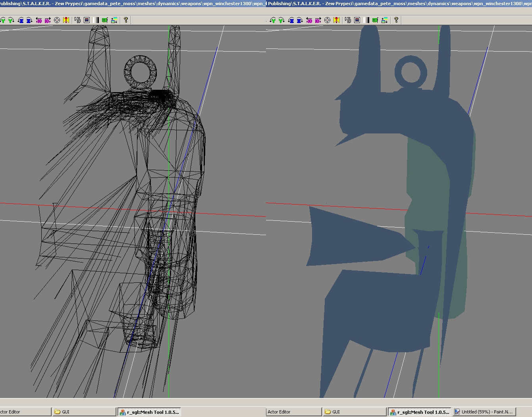Click blue rotate-Z-right icon in shaded window
532x417 pixels.
coord(300,20)
